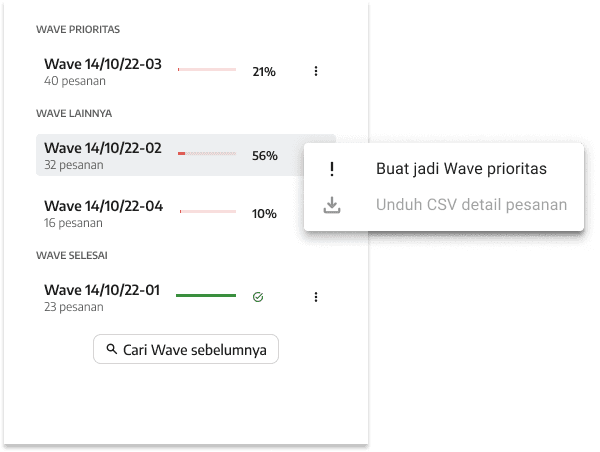
Task: Click the progress bar of Wave 14/10/22-03
Action: 206,70
